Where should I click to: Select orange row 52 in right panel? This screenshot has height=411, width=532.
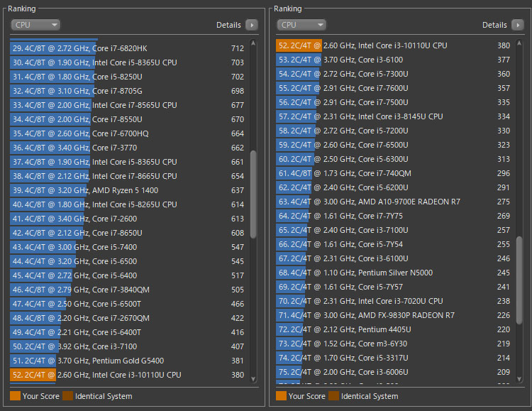[395, 45]
